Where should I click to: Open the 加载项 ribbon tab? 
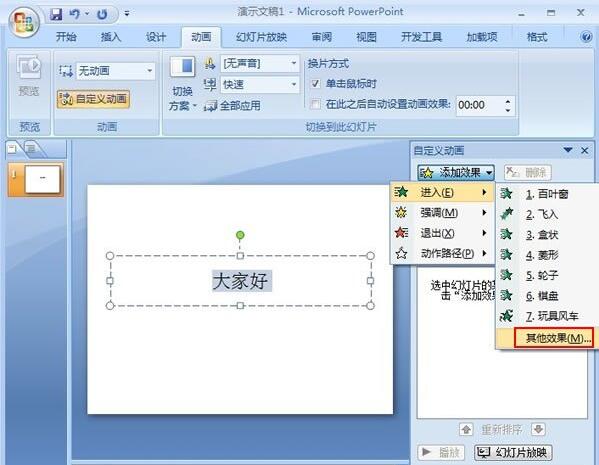tap(482, 37)
